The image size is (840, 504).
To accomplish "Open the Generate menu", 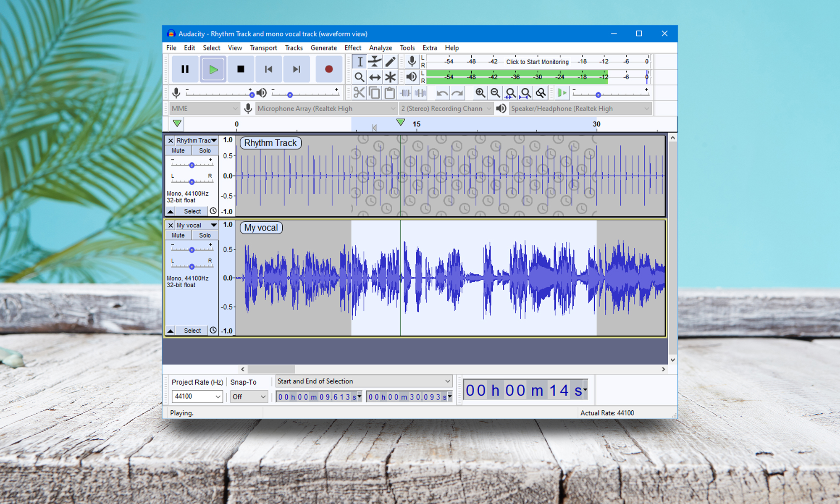I will 323,47.
